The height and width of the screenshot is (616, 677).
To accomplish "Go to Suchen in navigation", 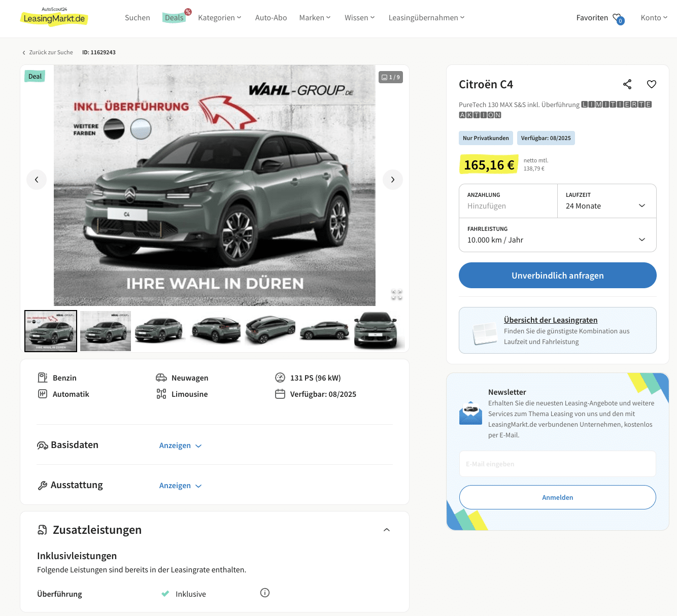I will click(138, 18).
